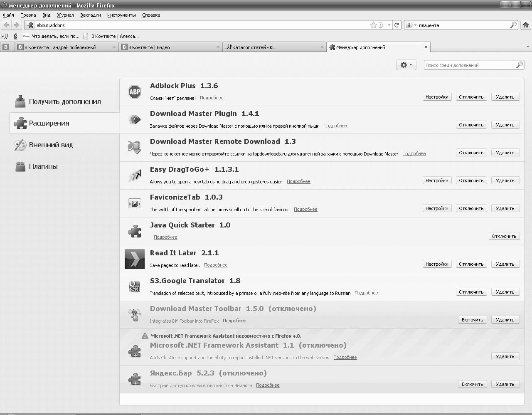The height and width of the screenshot is (415, 532).
Task: Bookmark page using the star icon
Action: click(373, 25)
